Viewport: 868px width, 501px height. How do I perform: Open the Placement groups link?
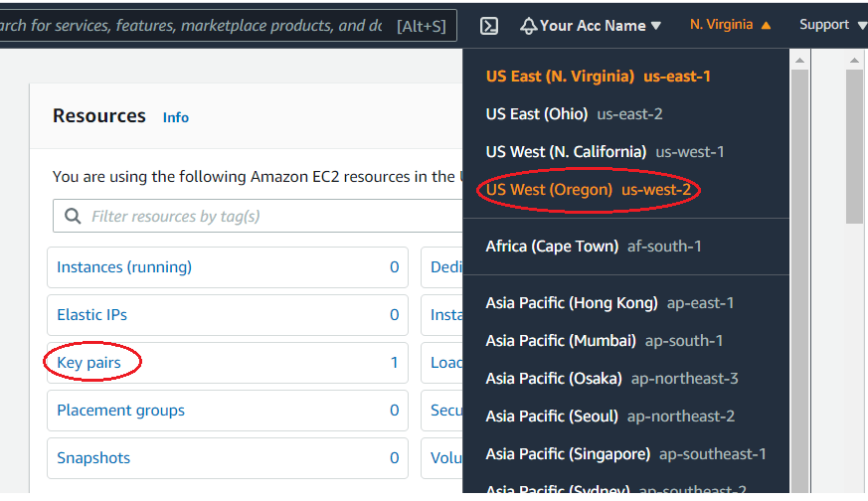coord(120,411)
